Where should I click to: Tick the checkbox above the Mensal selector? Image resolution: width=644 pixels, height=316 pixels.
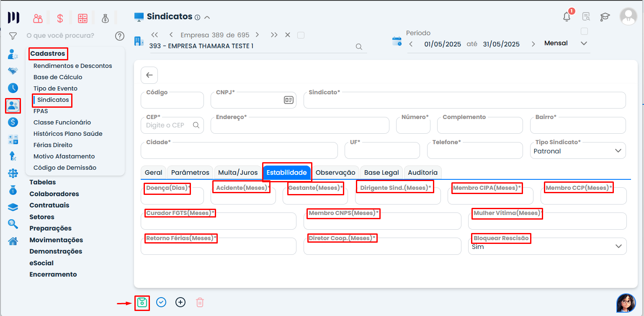[x=585, y=31]
